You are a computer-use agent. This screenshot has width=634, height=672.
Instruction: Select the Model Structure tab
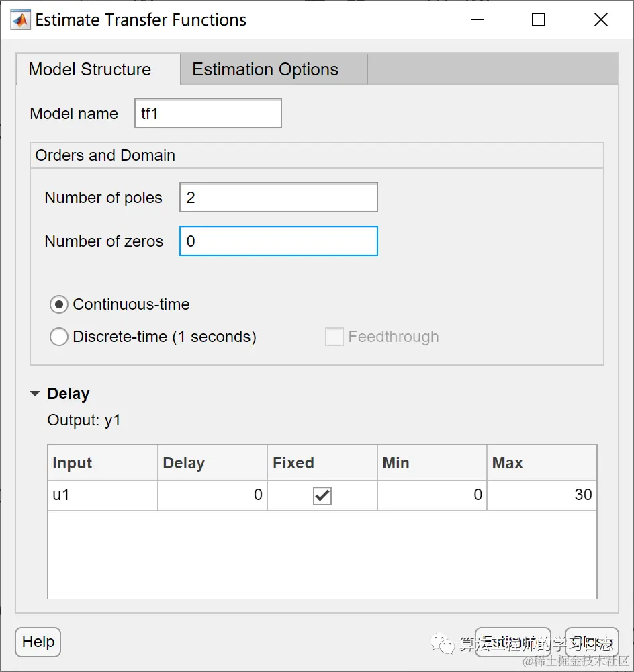click(98, 69)
